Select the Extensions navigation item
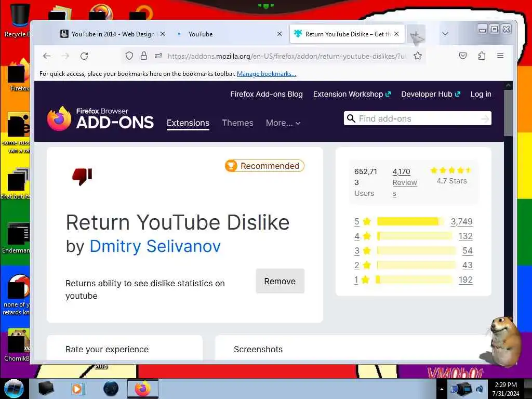 188,123
